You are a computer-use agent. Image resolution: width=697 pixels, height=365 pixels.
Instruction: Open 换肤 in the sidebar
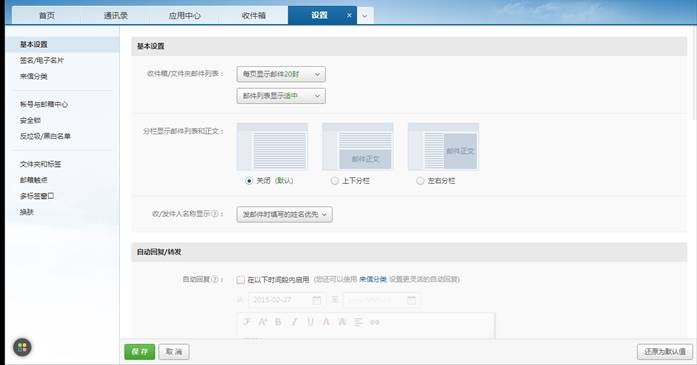click(x=27, y=212)
